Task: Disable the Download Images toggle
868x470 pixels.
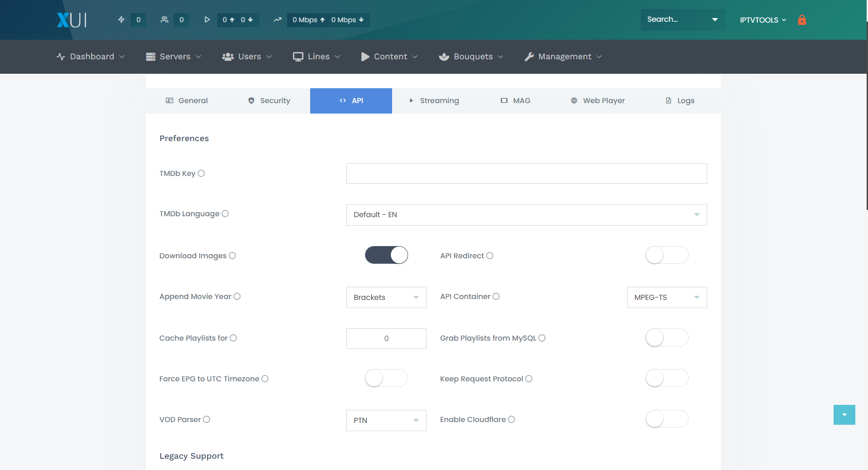Action: (386, 255)
